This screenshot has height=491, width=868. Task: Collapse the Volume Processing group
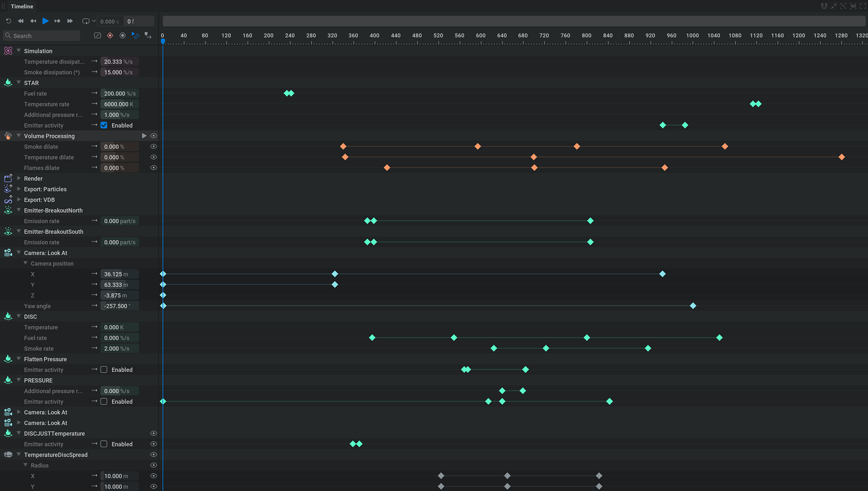(19, 136)
